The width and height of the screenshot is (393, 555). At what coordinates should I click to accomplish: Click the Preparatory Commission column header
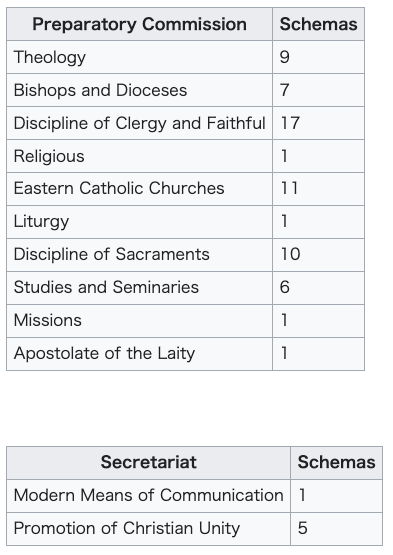139,24
